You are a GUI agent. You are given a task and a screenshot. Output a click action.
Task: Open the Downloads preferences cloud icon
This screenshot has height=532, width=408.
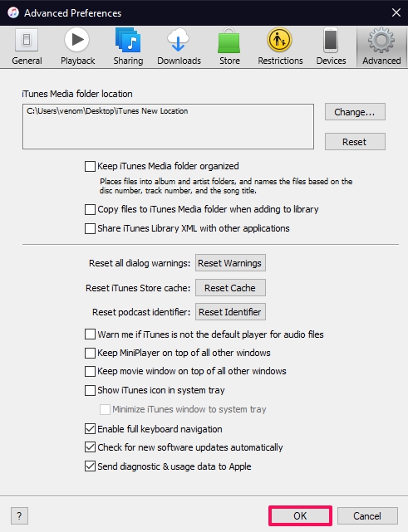(179, 40)
